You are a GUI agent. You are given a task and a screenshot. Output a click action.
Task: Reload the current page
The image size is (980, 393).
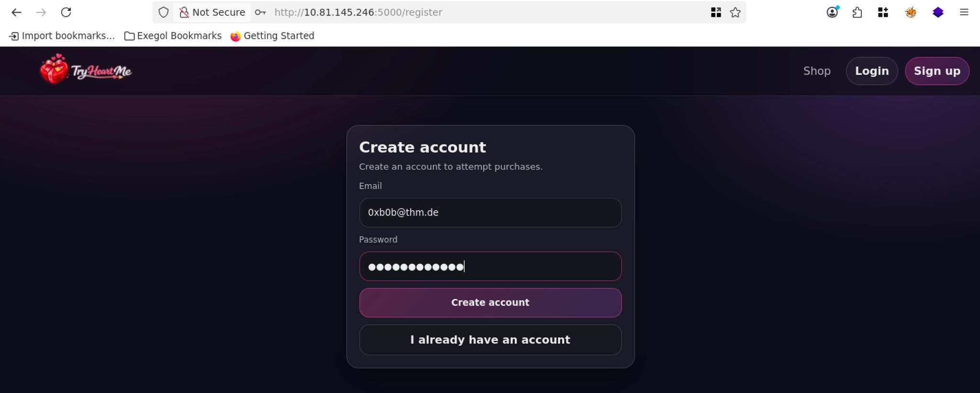pyautogui.click(x=66, y=12)
